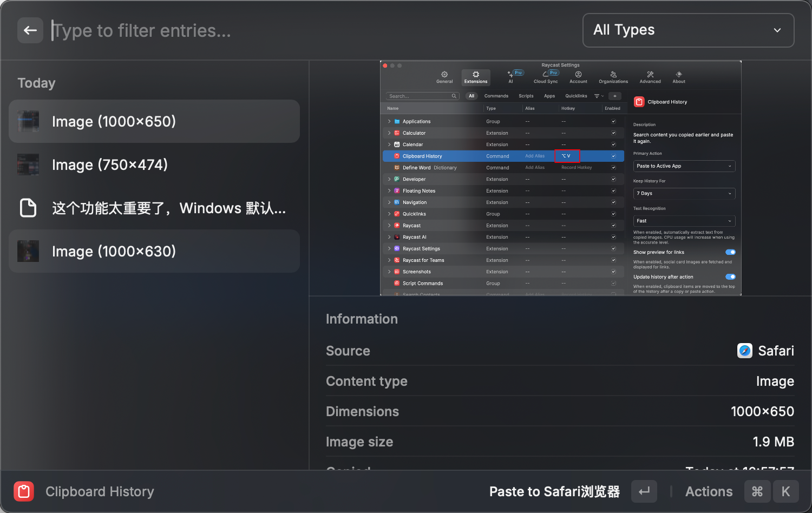This screenshot has height=513, width=812.
Task: Open the All Types dropdown
Action: pyautogui.click(x=688, y=30)
